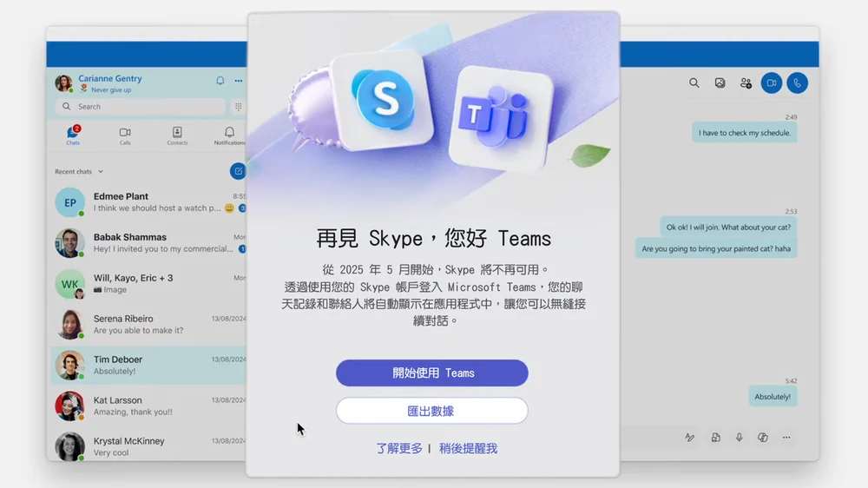Screen dimensions: 868x488
Task: Click the microphone voice message icon
Action: pyautogui.click(x=740, y=438)
